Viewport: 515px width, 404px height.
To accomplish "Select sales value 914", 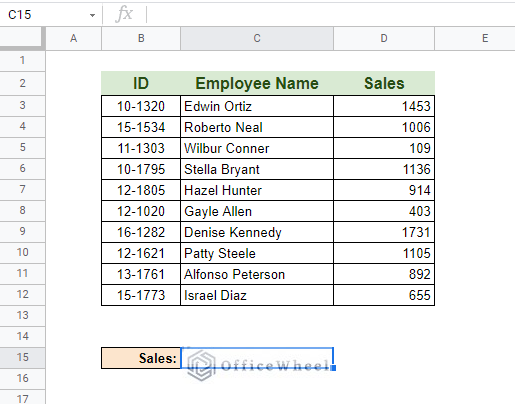I will click(x=384, y=190).
